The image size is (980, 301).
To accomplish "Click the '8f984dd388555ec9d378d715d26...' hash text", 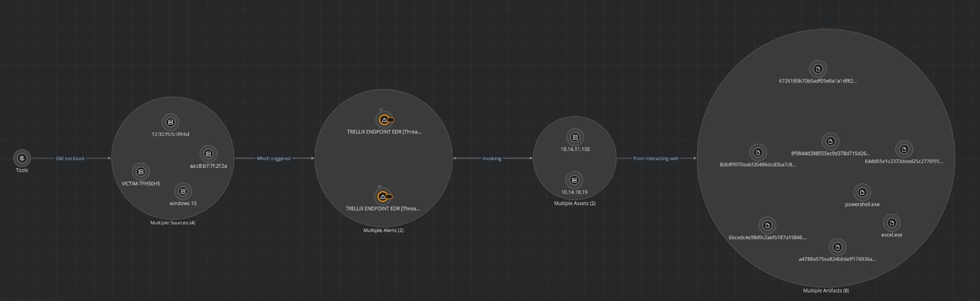I will click(x=830, y=154).
